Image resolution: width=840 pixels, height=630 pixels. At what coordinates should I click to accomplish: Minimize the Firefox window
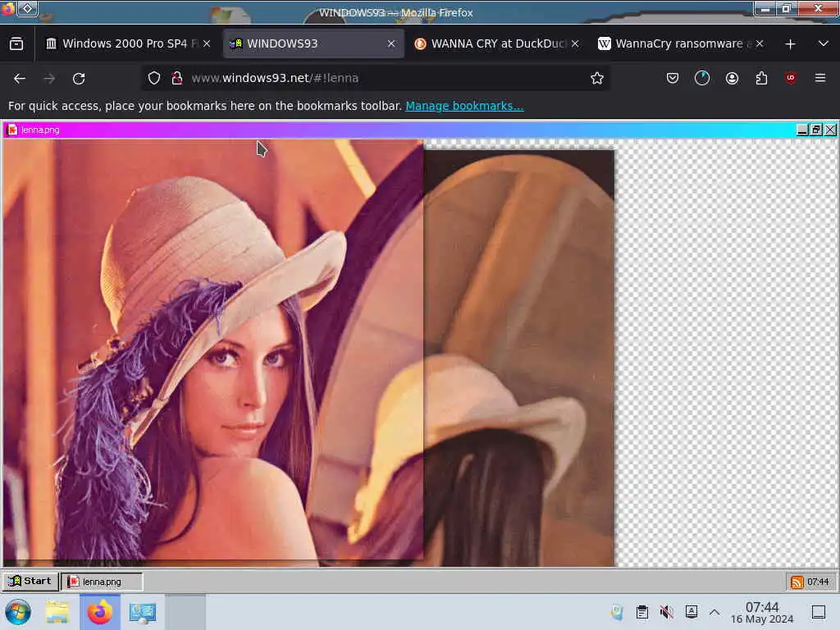[x=767, y=9]
